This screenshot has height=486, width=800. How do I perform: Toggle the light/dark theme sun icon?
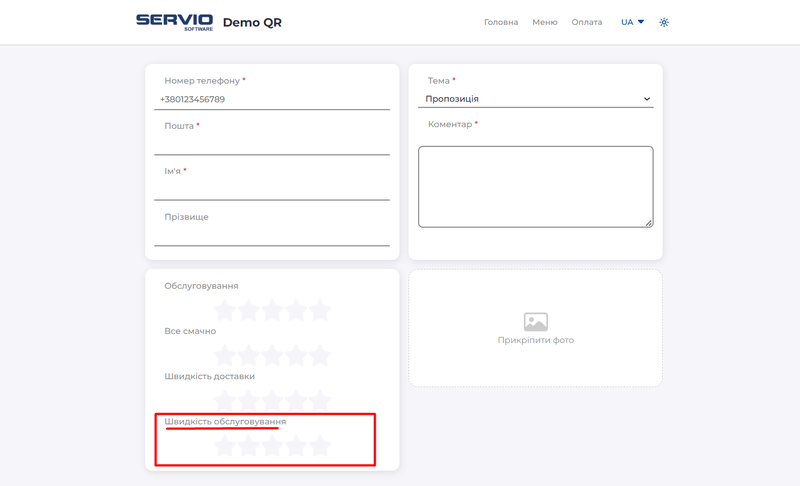664,22
